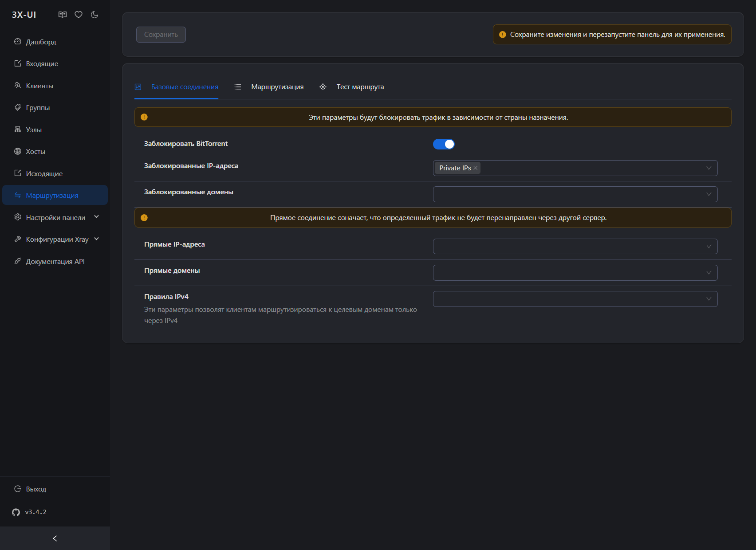This screenshot has height=550, width=756.
Task: Toggle the Заблокировать BitTorrent switch
Action: click(x=444, y=144)
